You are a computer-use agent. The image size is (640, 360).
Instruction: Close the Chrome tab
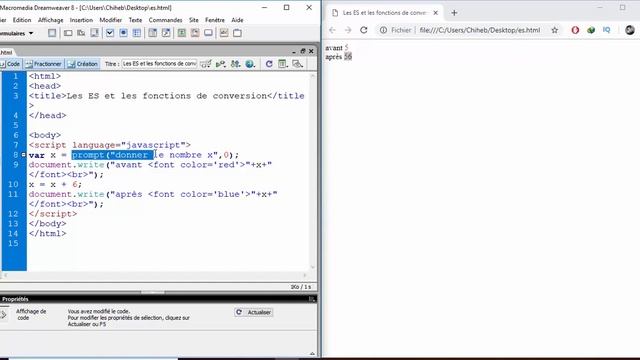pyautogui.click(x=436, y=13)
